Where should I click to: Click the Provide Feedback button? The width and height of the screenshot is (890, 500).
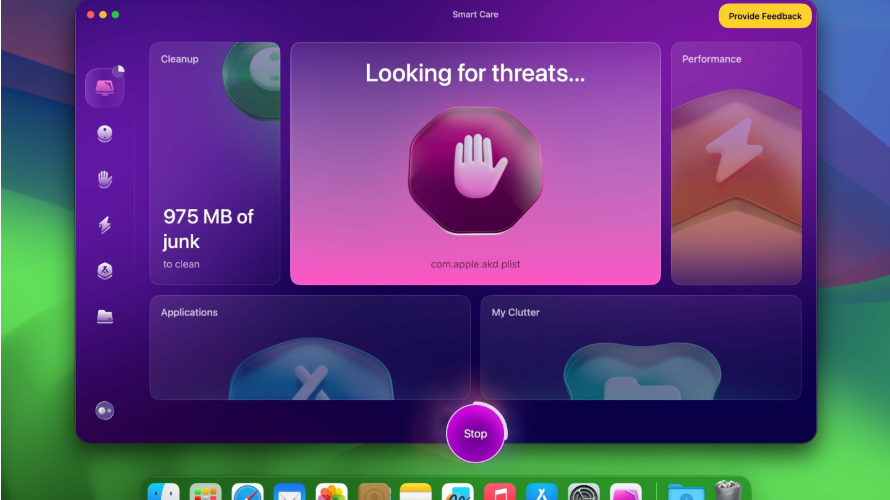pos(765,16)
